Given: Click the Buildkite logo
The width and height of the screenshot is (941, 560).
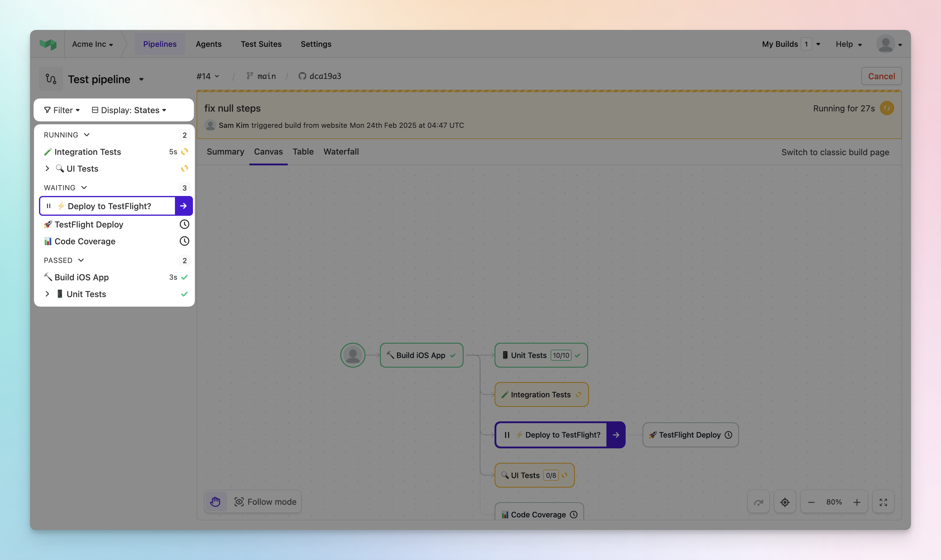Looking at the screenshot, I should click(x=48, y=44).
